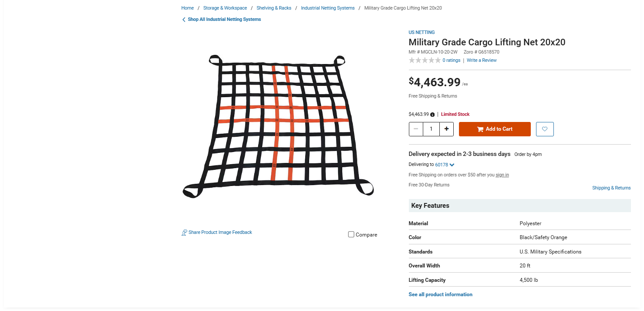Screen dimensions: 644x311
Task: Check the Compare checkbox
Action: pos(351,234)
